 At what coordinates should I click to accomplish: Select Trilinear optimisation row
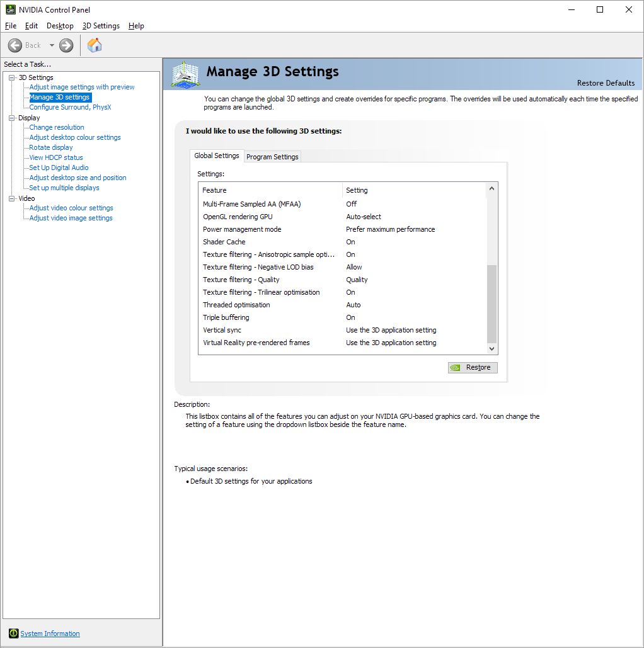pyautogui.click(x=342, y=292)
